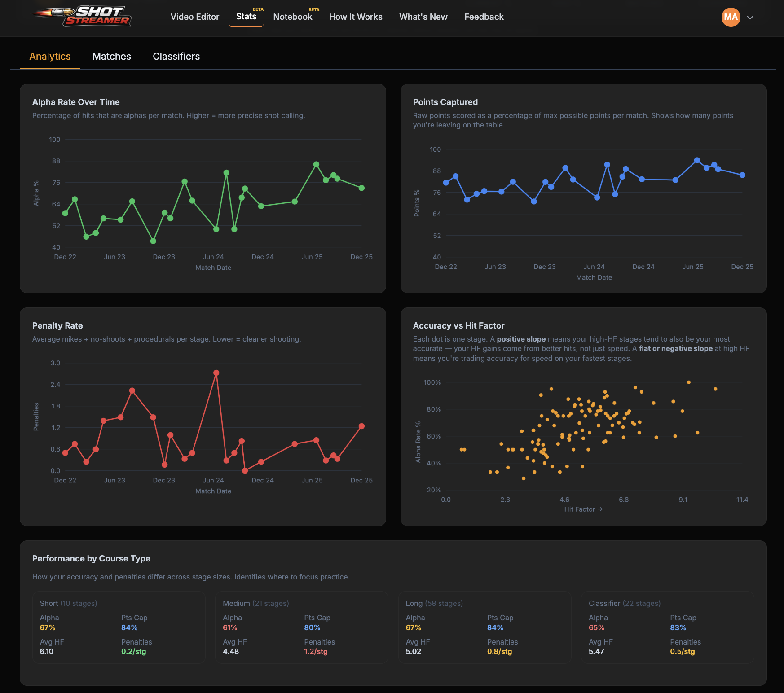This screenshot has height=693, width=784.
Task: Click the Medium Pts Cap value 80%
Action: pyautogui.click(x=312, y=627)
